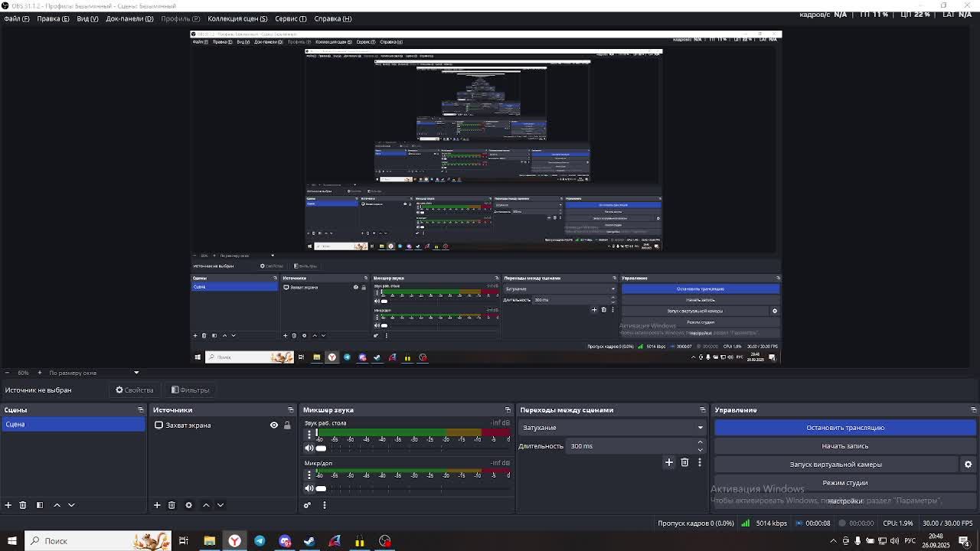Open Discord from the taskbar
Viewport: 980px width, 551px height.
point(285,541)
